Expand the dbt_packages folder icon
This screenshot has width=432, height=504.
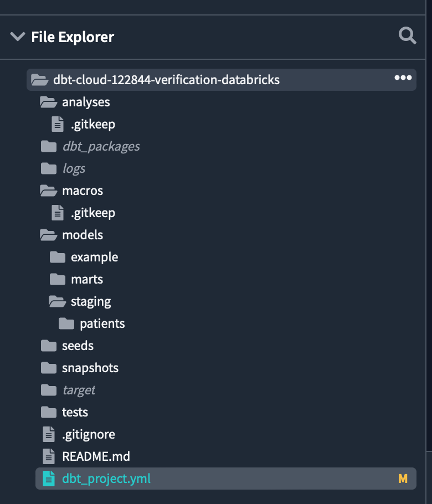coord(49,147)
